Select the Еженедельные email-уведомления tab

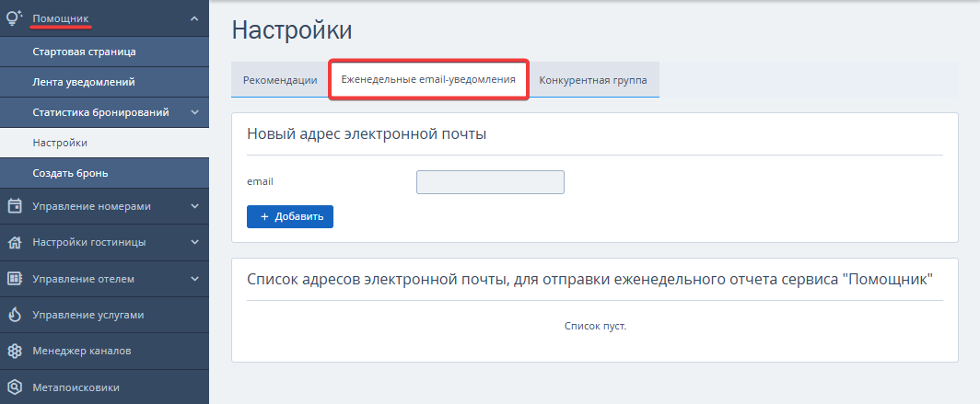click(428, 79)
